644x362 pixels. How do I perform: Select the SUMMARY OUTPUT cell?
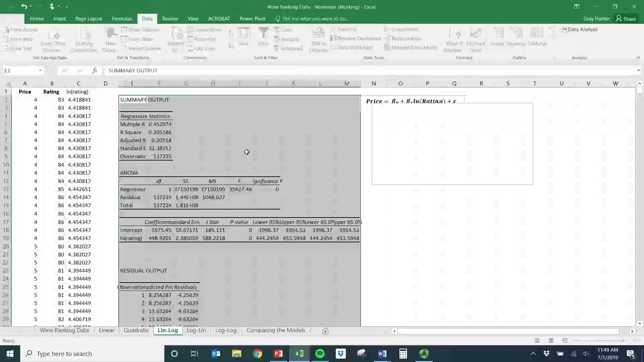(132, 100)
